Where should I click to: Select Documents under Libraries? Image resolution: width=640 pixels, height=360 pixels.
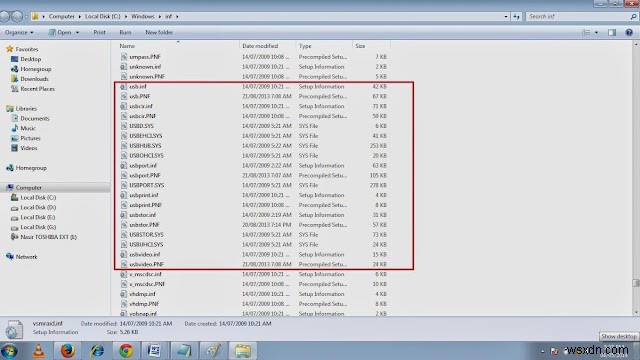coord(35,118)
